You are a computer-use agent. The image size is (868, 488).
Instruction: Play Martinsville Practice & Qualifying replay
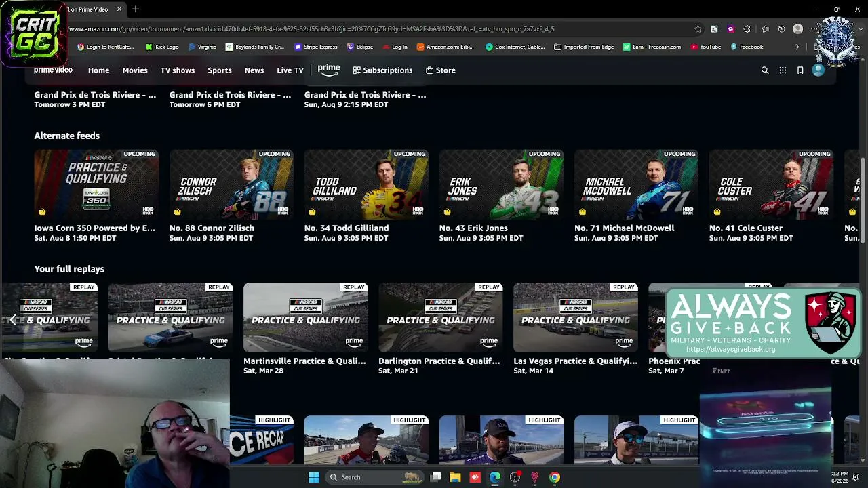pos(306,317)
